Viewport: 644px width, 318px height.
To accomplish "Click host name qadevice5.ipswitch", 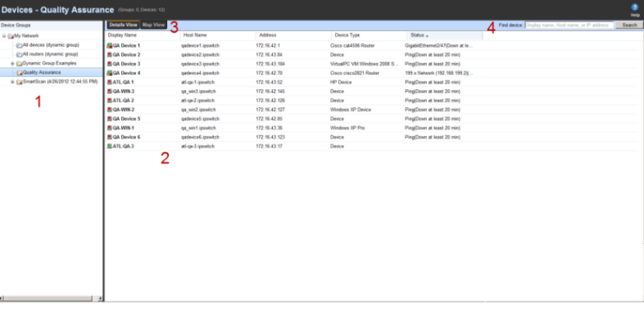I will [x=200, y=119].
